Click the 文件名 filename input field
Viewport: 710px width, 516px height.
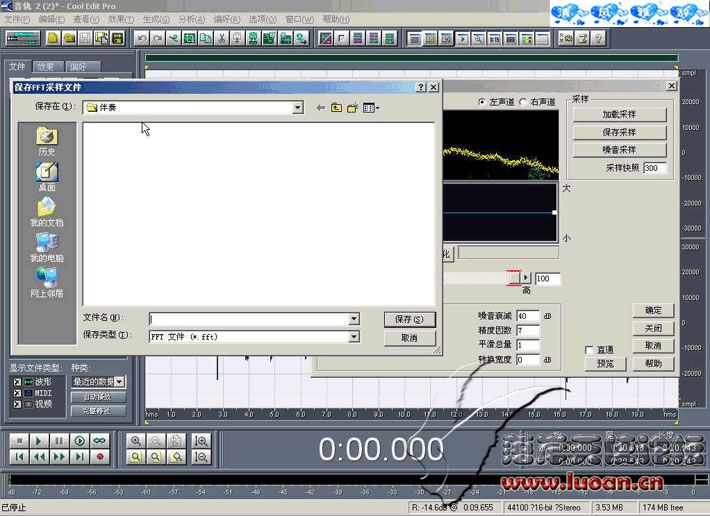click(249, 319)
